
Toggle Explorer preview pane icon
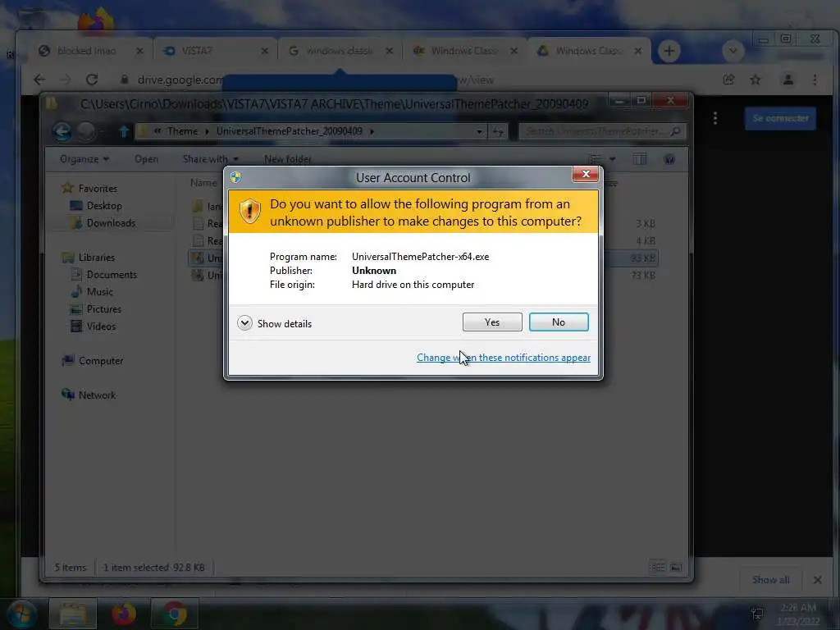pos(640,159)
